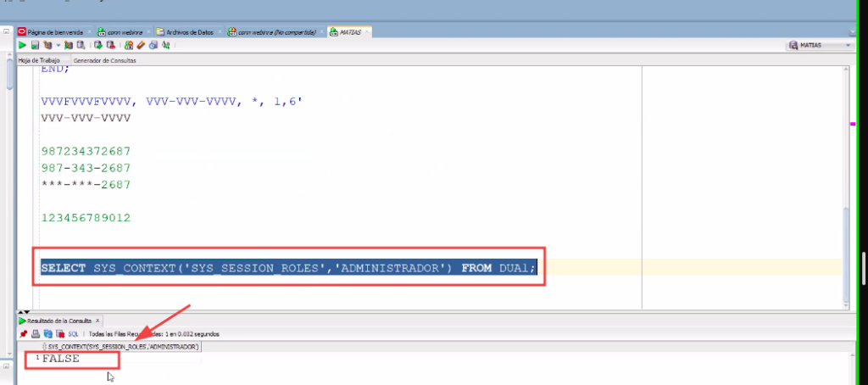Viewport: 868px width, 385px height.
Task: Click the Rollback icon in worksheet toolbar
Action: click(110, 45)
